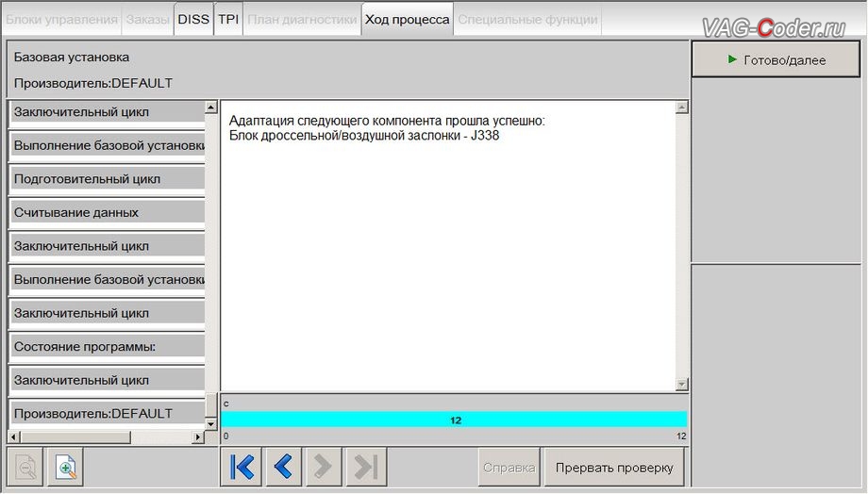Viewport: 868px width, 494px height.
Task: Open the Специальные функции tab
Action: [527, 20]
